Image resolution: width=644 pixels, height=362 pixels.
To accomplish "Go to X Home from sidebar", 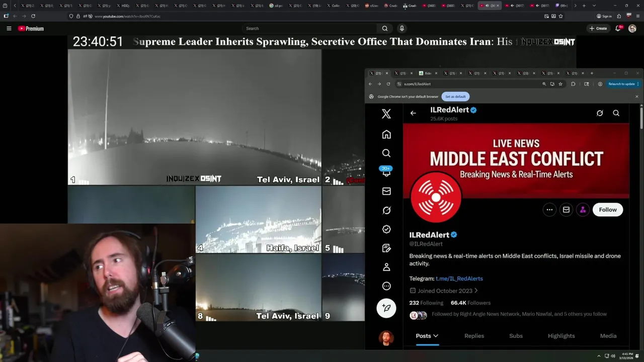I will click(386, 134).
